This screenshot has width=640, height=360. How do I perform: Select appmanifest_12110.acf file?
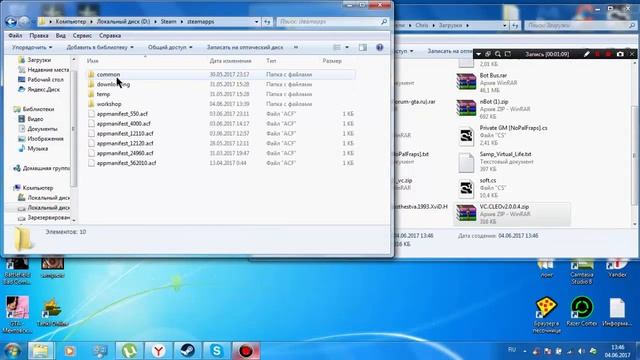click(x=125, y=133)
